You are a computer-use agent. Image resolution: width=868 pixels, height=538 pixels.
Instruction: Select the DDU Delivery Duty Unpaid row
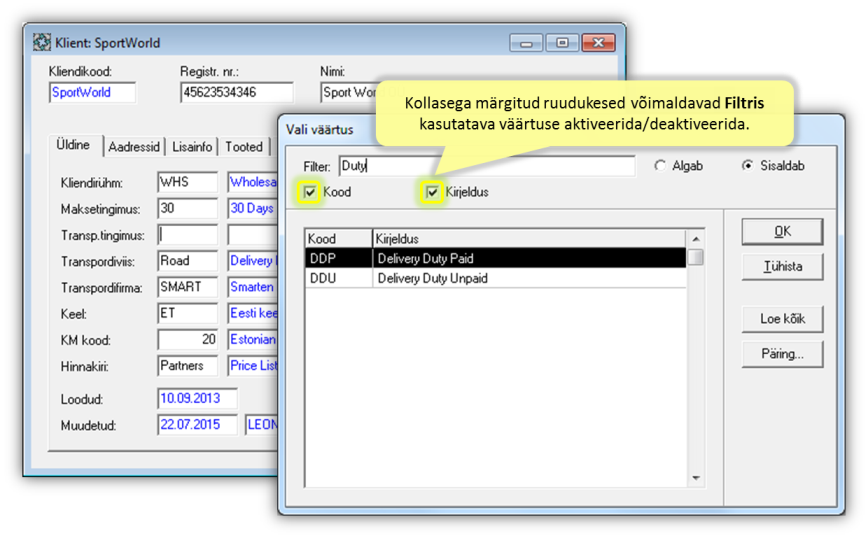pyautogui.click(x=495, y=278)
